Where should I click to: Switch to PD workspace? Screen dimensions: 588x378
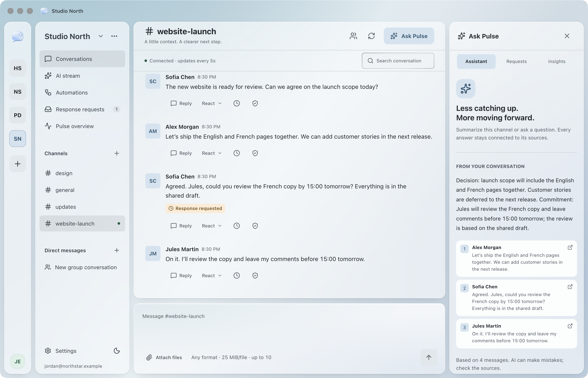pos(17,115)
